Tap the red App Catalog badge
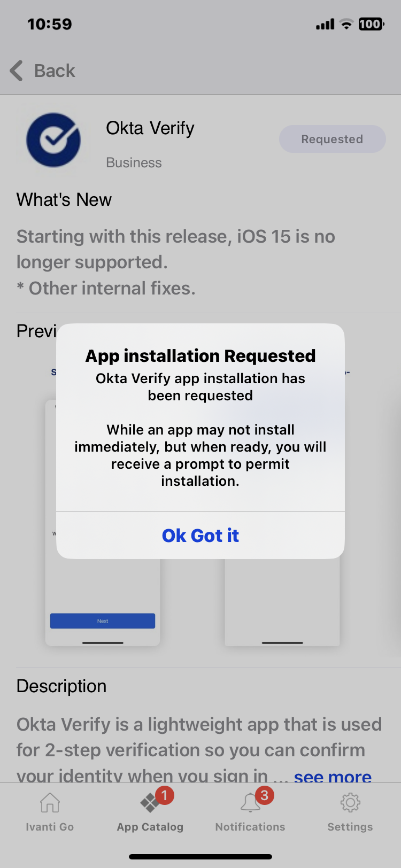Viewport: 401px width, 868px height. click(x=165, y=795)
